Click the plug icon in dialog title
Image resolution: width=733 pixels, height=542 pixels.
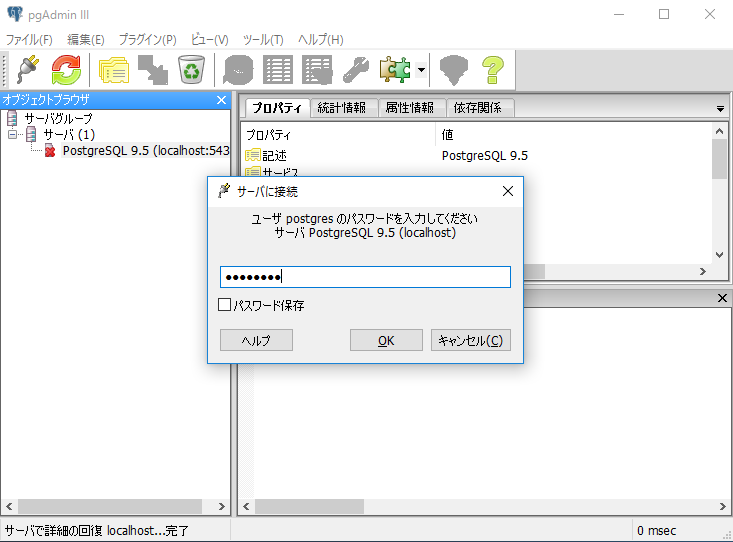[224, 191]
